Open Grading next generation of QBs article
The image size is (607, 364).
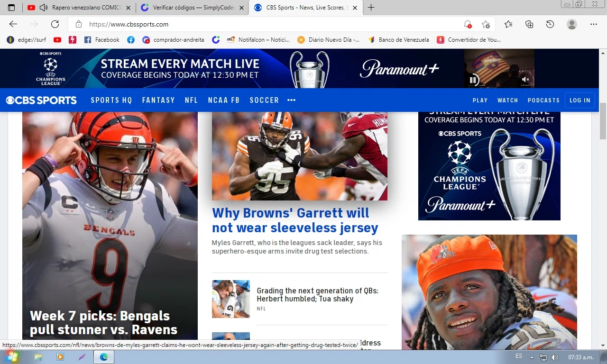(317, 294)
